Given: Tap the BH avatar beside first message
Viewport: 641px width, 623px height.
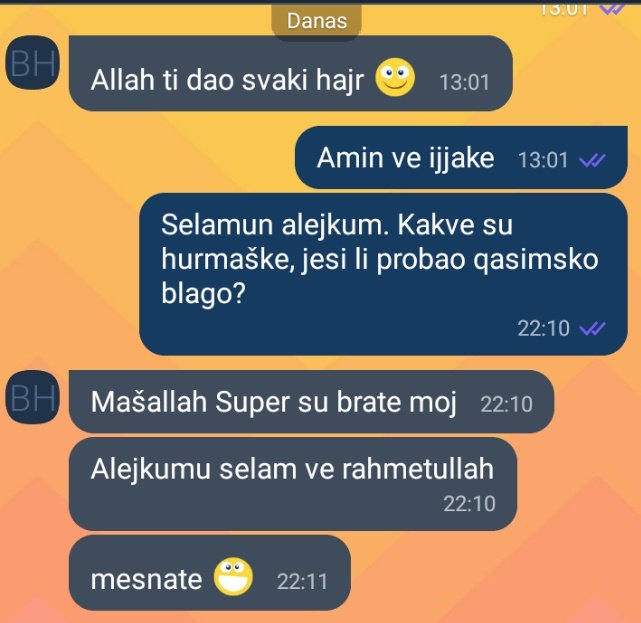Looking at the screenshot, I should (x=33, y=63).
